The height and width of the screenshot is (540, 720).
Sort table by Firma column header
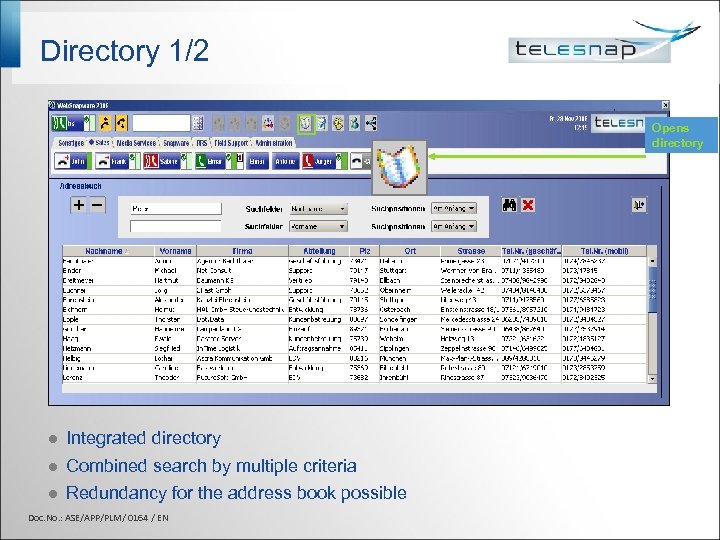[x=242, y=251]
